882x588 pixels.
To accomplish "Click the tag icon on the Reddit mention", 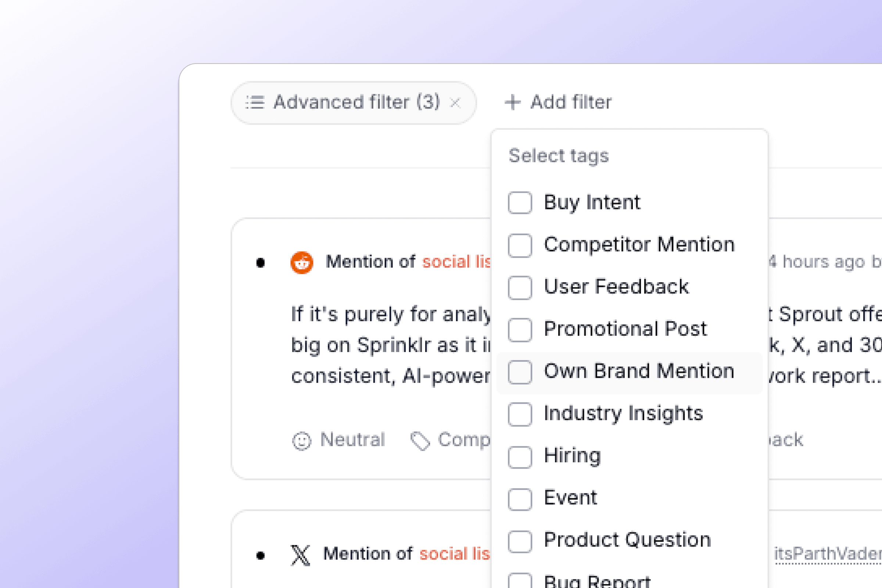I will point(420,441).
